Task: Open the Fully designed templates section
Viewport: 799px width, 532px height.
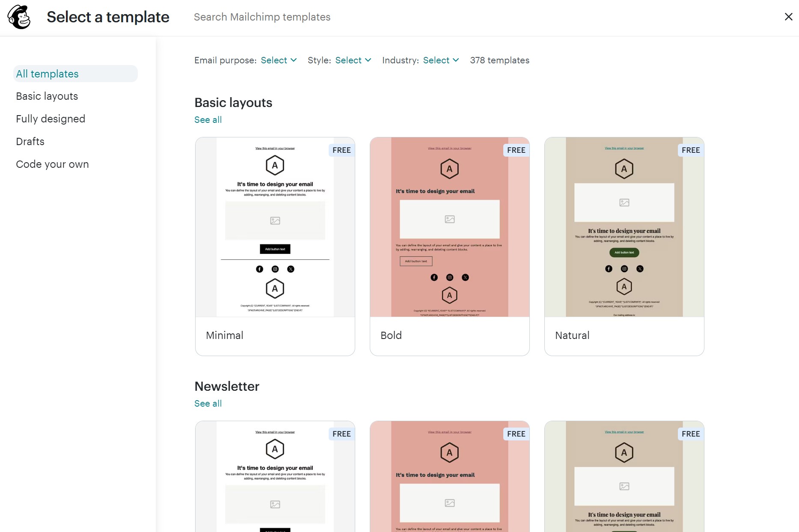Action: pos(50,119)
